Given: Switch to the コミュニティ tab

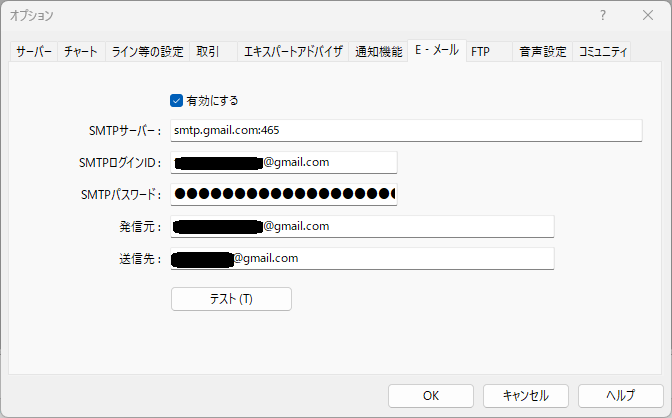Looking at the screenshot, I should (603, 52).
